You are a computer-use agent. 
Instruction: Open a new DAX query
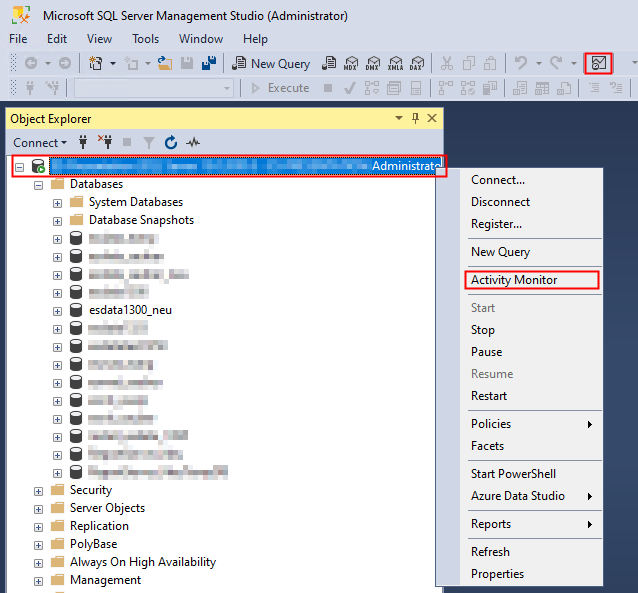pyautogui.click(x=417, y=63)
